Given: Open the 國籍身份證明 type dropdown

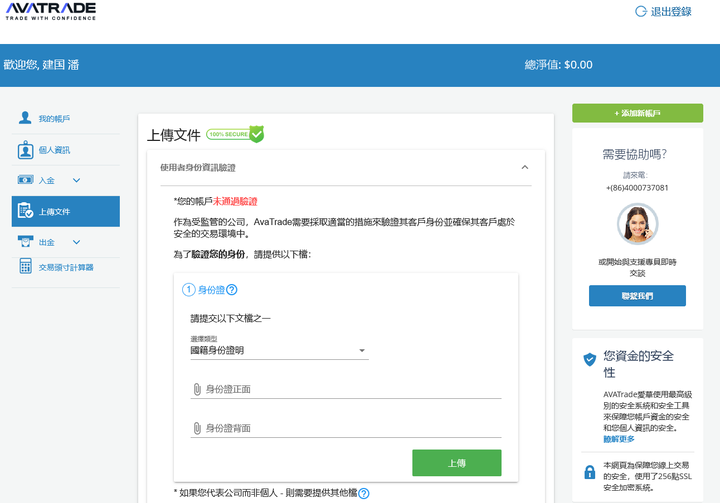Looking at the screenshot, I should coord(279,350).
